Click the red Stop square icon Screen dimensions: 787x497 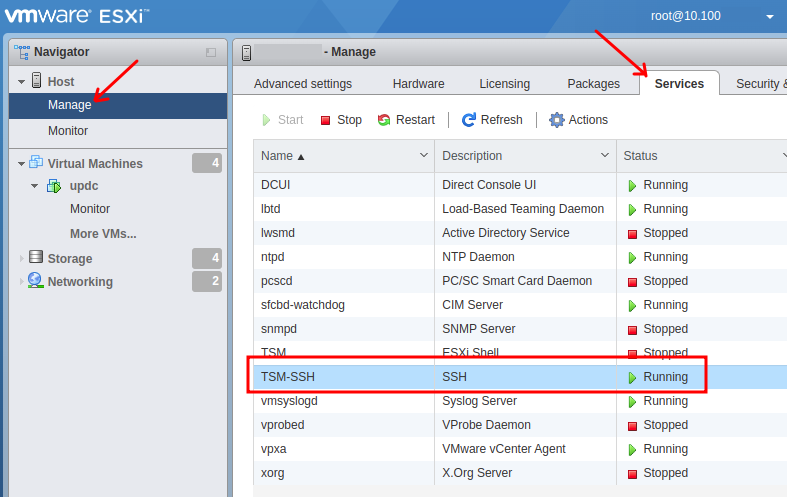click(x=325, y=120)
